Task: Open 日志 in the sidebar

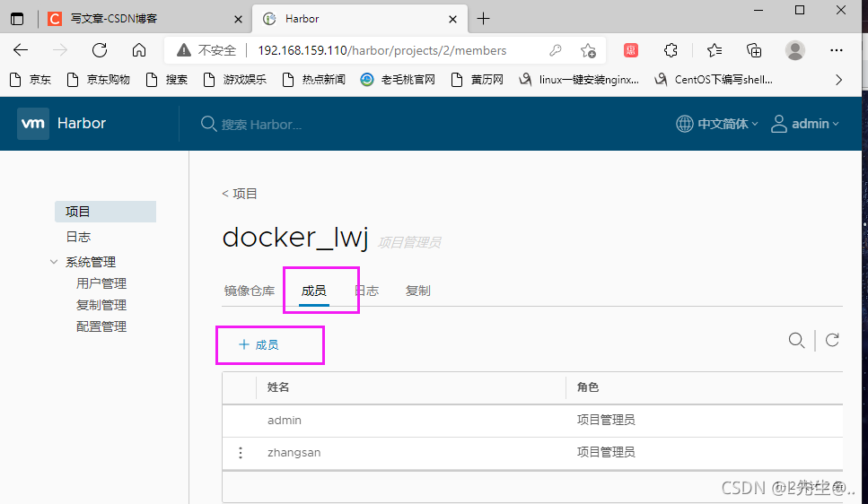Action: [78, 237]
